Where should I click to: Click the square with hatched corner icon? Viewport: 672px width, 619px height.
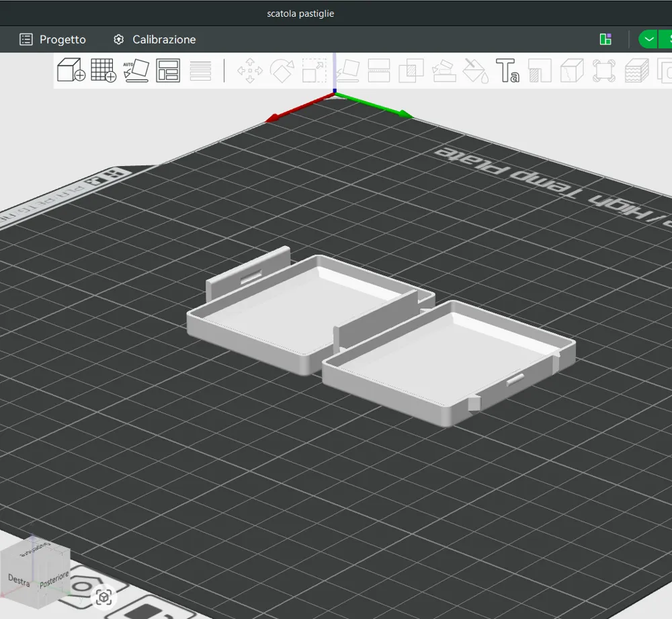pyautogui.click(x=540, y=71)
